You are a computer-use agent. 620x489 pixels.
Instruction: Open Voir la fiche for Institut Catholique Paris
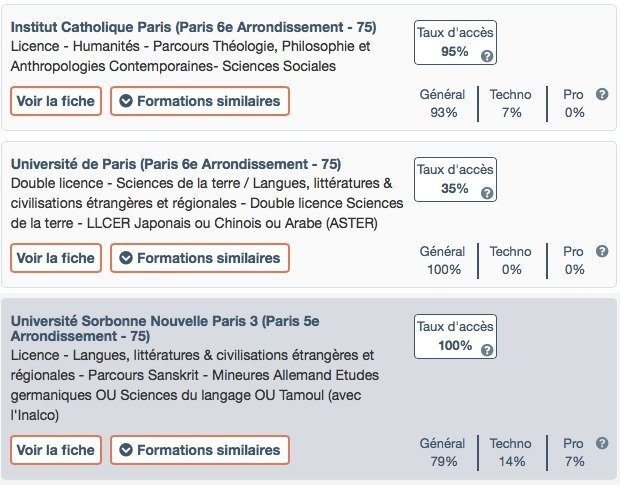click(x=56, y=101)
